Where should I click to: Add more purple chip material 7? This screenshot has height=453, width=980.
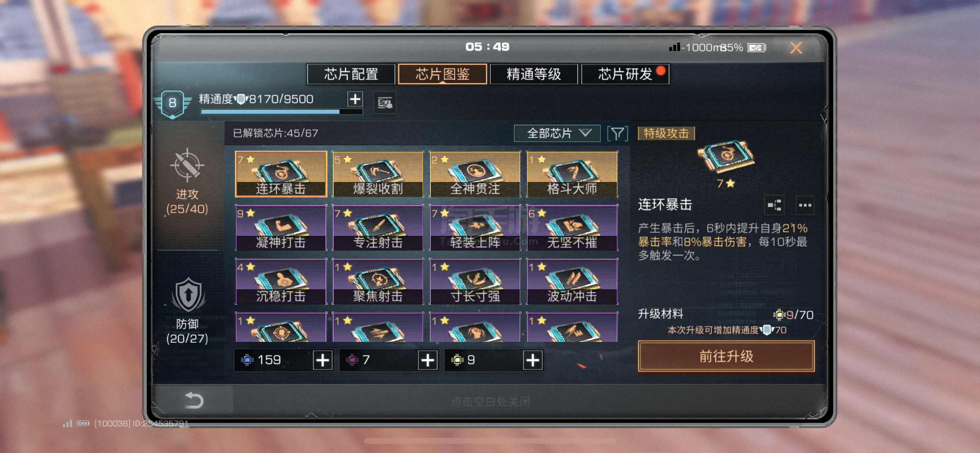click(x=427, y=360)
